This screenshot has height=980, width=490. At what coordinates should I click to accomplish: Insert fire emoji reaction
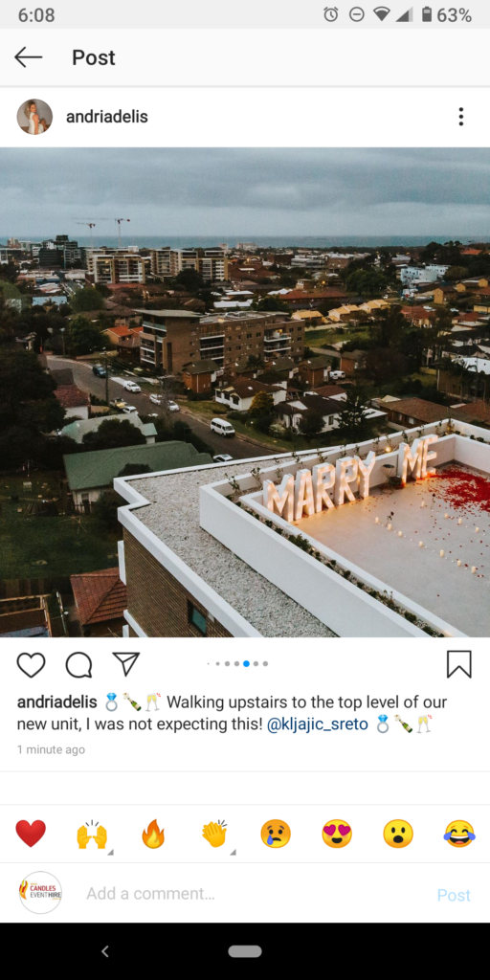pyautogui.click(x=153, y=834)
